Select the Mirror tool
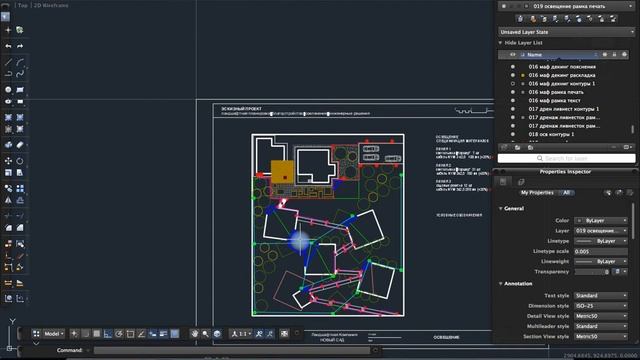 click(x=8, y=200)
